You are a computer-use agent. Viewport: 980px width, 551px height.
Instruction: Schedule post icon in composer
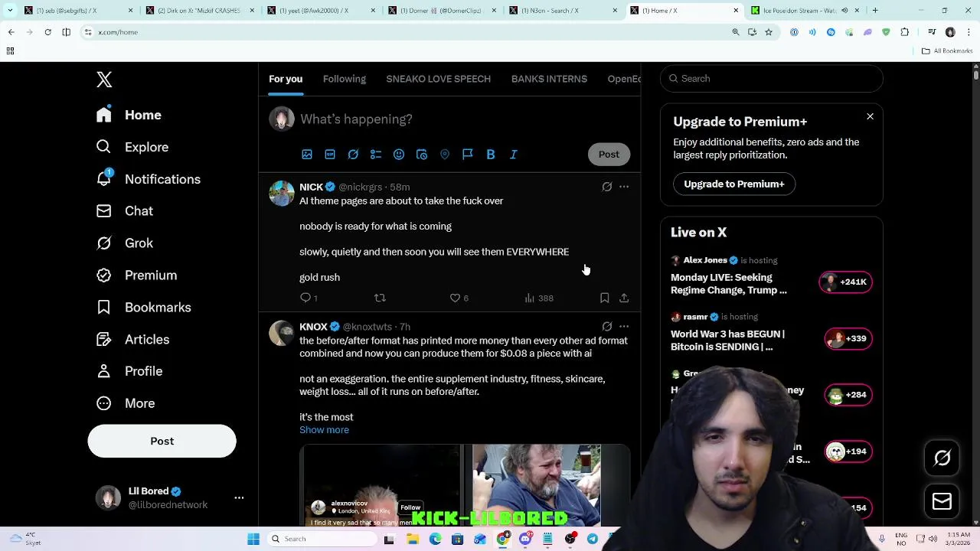pos(422,155)
